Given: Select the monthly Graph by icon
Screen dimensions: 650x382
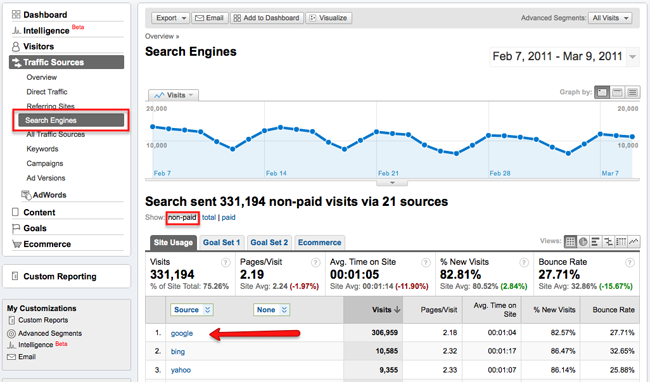Looking at the screenshot, I should (x=632, y=92).
